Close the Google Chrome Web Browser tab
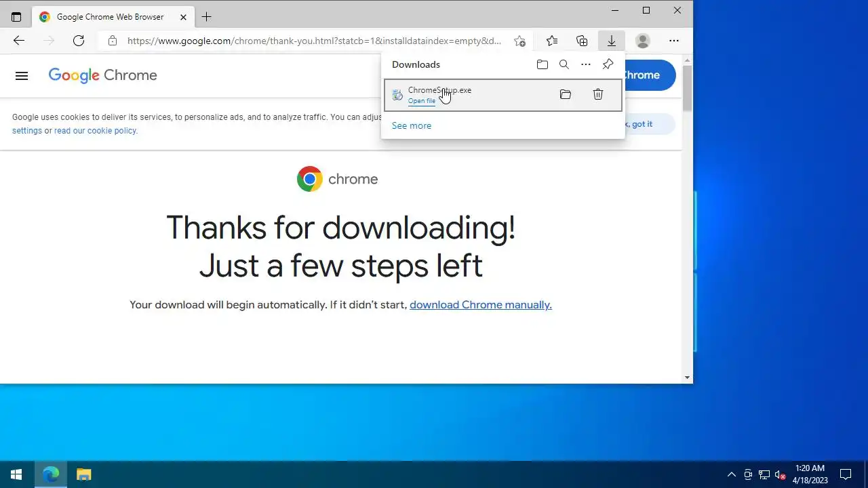Screen dimensions: 868x488 [183, 17]
